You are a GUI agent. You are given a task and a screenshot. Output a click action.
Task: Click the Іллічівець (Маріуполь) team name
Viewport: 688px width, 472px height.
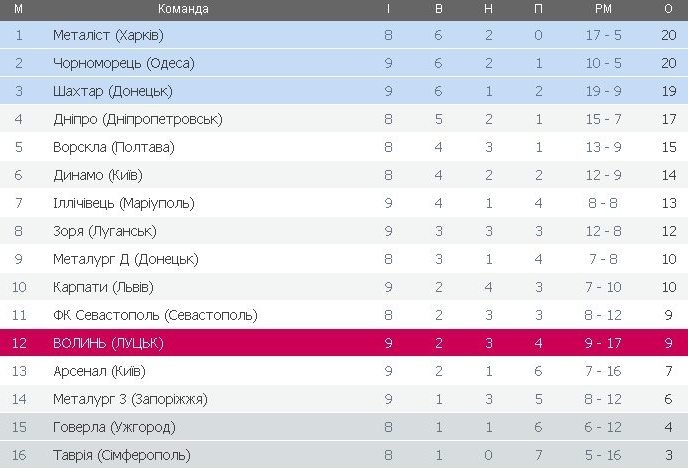pyautogui.click(x=123, y=203)
